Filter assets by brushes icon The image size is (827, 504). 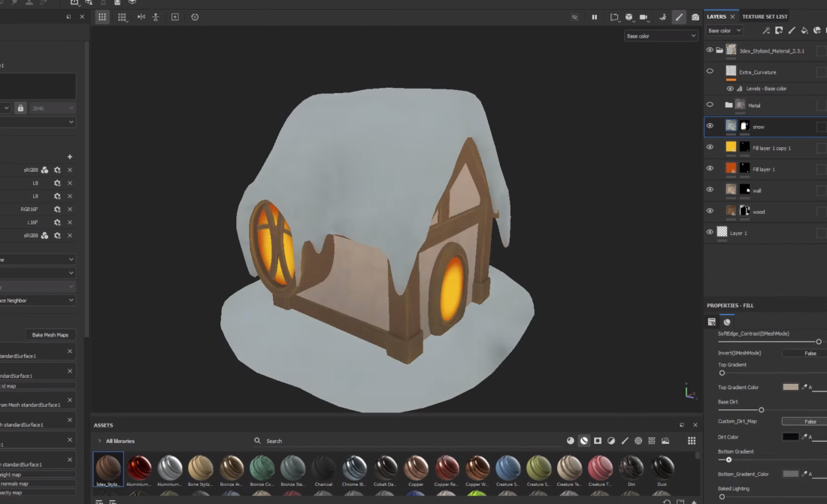click(x=625, y=441)
